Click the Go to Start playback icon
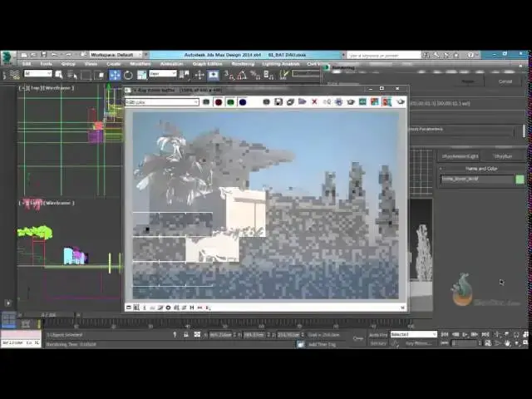This screenshot has width=532, height=399. click(x=445, y=334)
